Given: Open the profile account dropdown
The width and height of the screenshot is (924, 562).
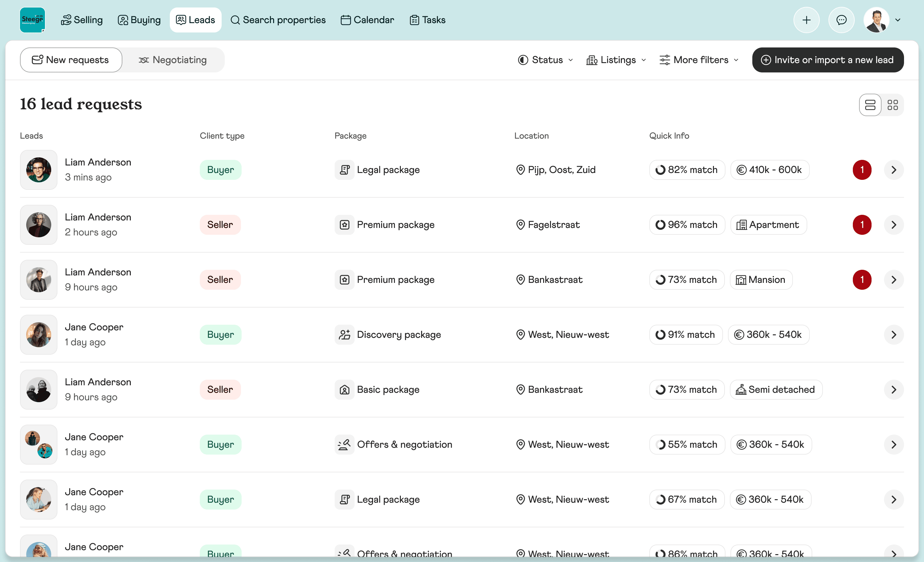Looking at the screenshot, I should coord(883,20).
